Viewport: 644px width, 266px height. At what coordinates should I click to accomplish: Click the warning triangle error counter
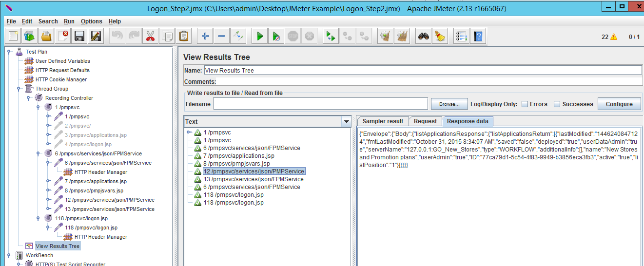pos(613,37)
